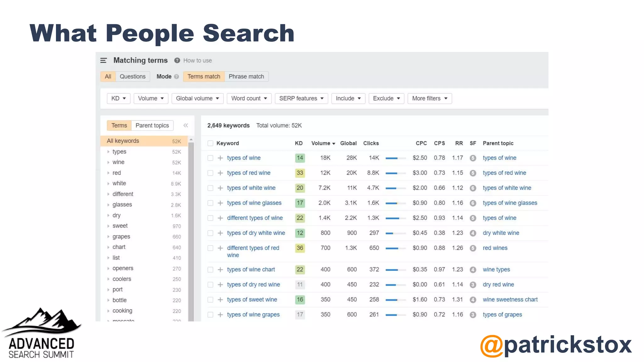Viewport: 644px width, 362px height.
Task: Click SF badge in 'types of dry red wine' row
Action: pyautogui.click(x=473, y=285)
